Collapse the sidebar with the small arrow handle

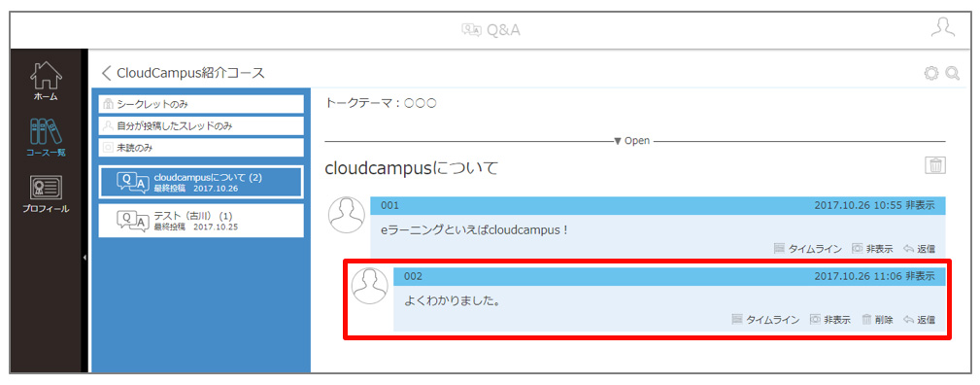84,257
